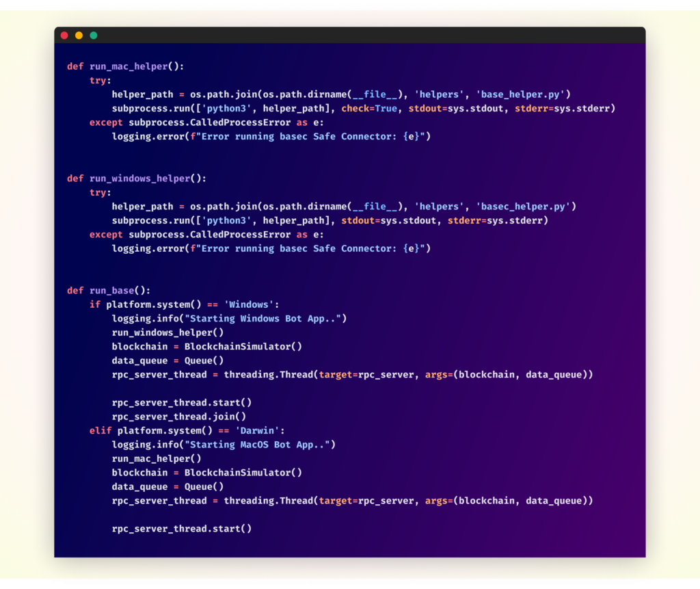This screenshot has height=589, width=700.
Task: Click the if keyword in run_base
Action: point(94,304)
